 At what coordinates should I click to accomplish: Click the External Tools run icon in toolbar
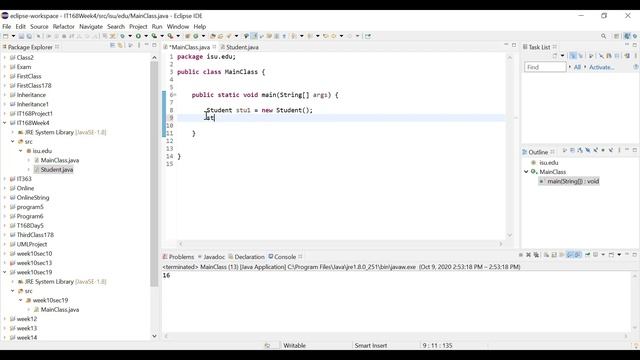tap(170, 36)
